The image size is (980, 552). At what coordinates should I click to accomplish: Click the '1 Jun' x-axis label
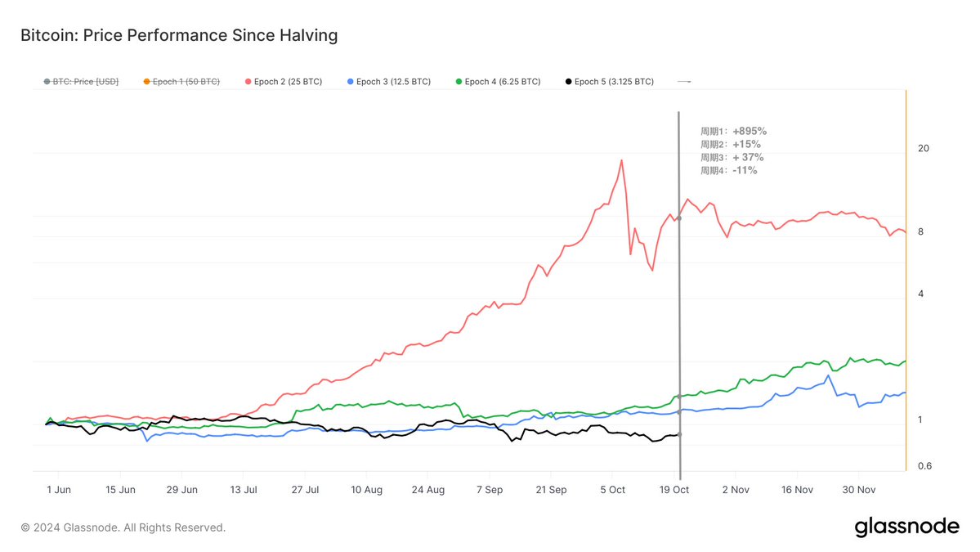click(57, 489)
